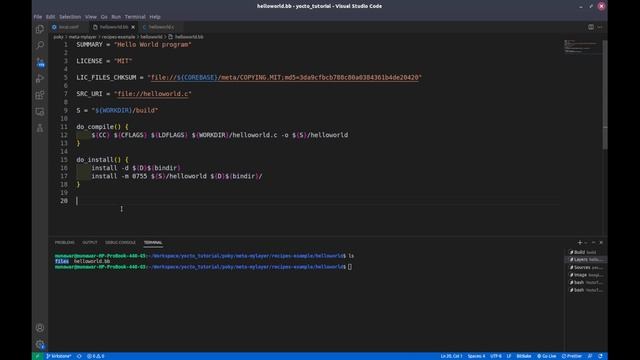Click recipes-example in the breadcrumb
Viewport: 640px width, 360px height.
click(118, 37)
